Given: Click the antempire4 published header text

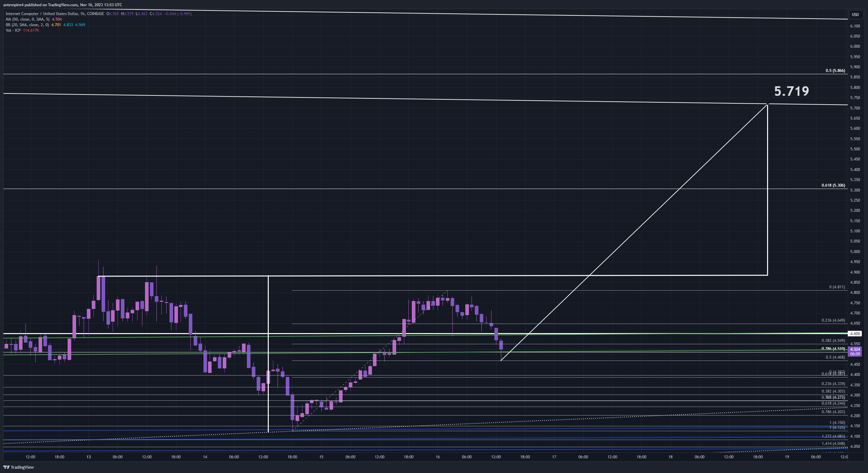Looking at the screenshot, I should pyautogui.click(x=63, y=5).
